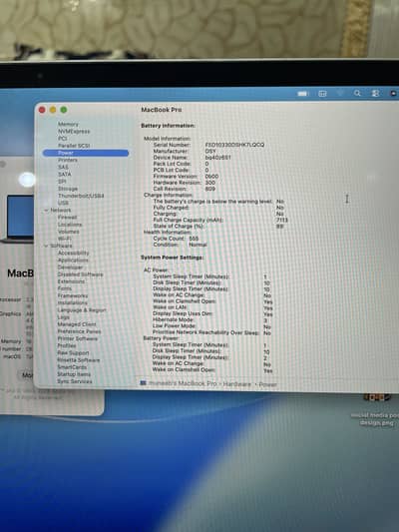This screenshot has height=532, width=399.
Task: Select Wi-Fi under Network in the sidebar
Action: [64, 239]
